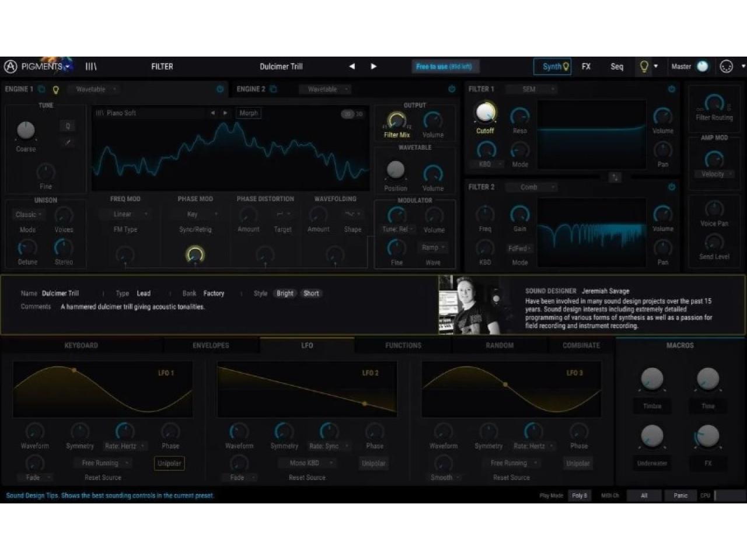The width and height of the screenshot is (747, 560).
Task: Adjust the Filter 1 Cutoff knob
Action: (x=485, y=113)
